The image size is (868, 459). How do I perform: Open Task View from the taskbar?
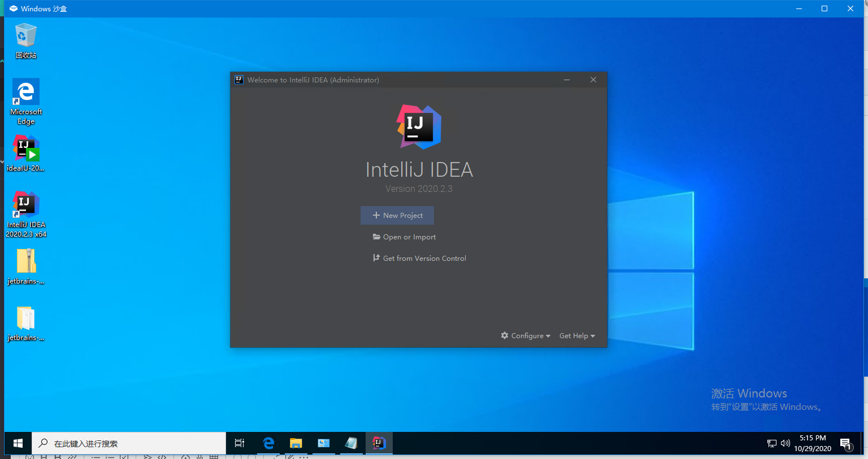point(240,443)
